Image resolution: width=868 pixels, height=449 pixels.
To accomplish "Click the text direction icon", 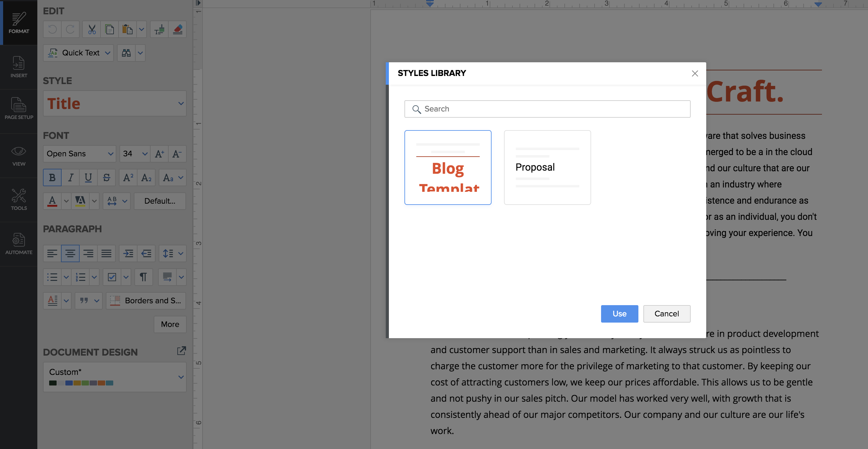I will [x=167, y=277].
